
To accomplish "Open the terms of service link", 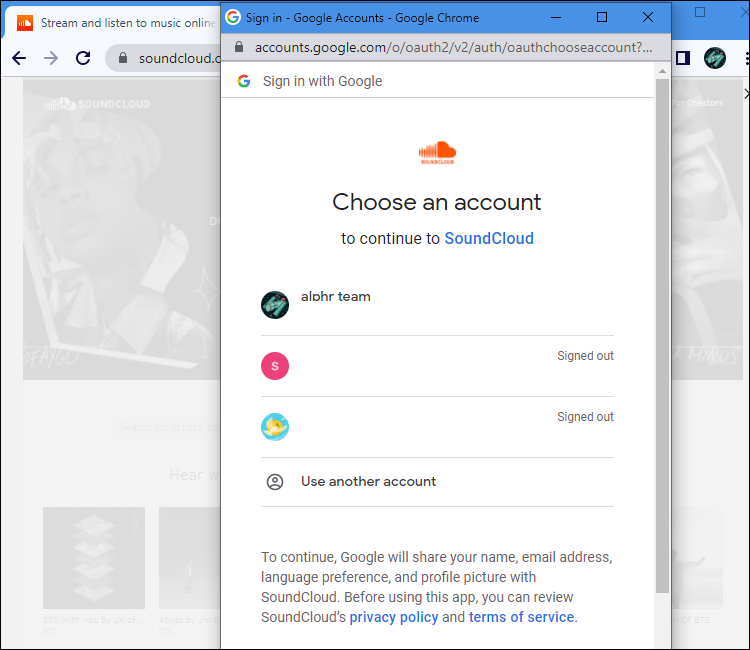I will 521,617.
